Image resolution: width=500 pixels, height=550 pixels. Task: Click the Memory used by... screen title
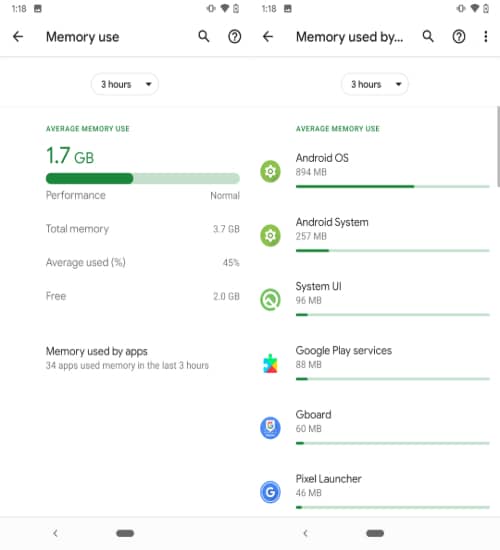[349, 37]
